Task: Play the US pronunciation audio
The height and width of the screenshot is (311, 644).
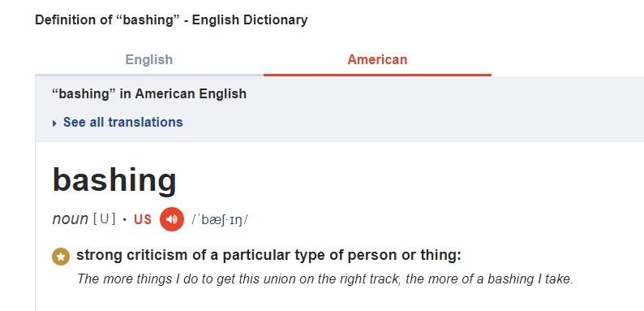Action: (172, 219)
